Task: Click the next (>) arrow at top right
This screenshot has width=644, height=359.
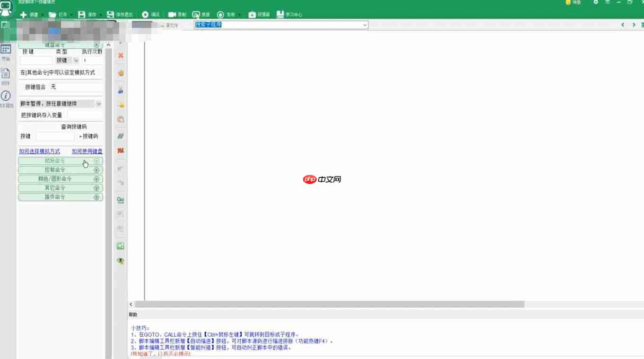Action: pos(634,25)
